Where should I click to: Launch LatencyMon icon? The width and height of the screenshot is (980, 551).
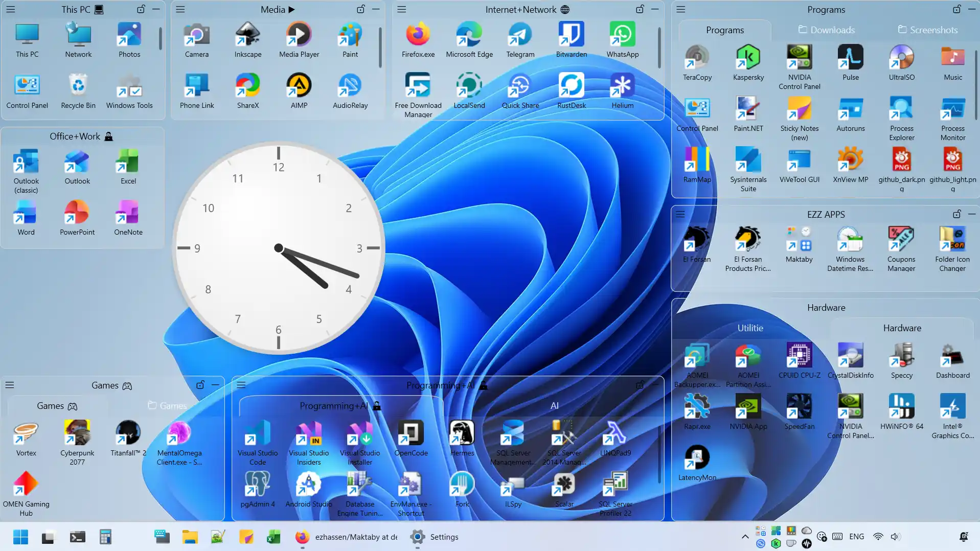click(x=697, y=463)
